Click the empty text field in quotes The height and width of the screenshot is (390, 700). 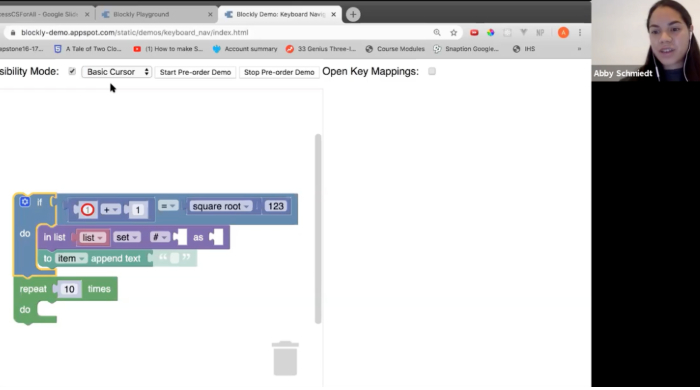click(x=175, y=258)
